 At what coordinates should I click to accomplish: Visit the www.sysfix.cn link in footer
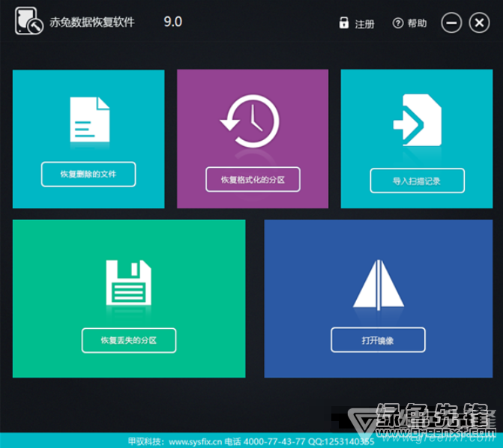[195, 441]
